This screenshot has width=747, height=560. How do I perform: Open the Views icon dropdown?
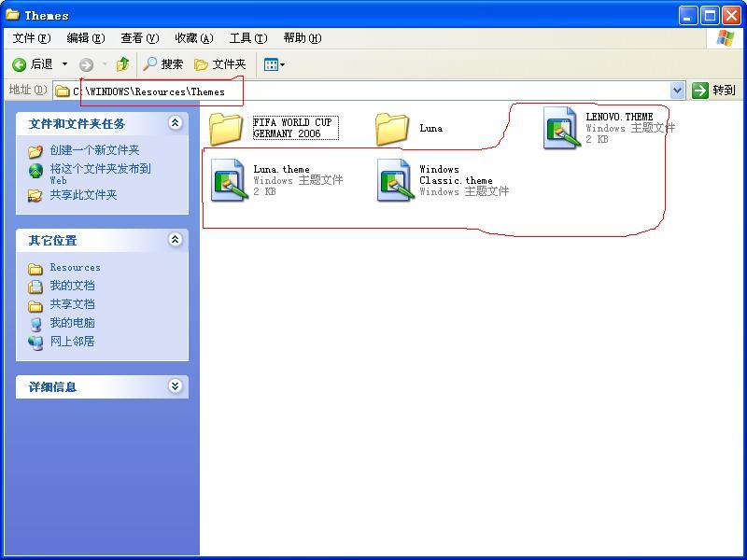[x=275, y=64]
